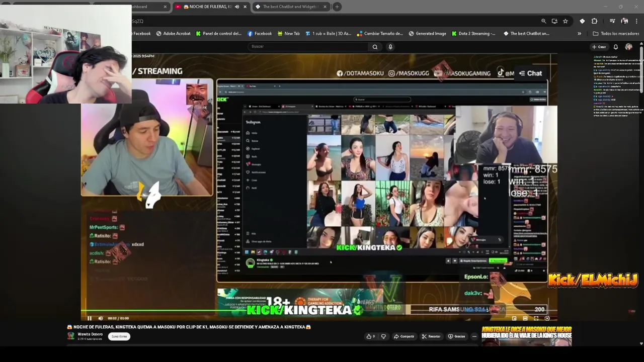Open Wawita Dotero channel name link
Image resolution: width=644 pixels, height=362 pixels.
[x=90, y=334]
